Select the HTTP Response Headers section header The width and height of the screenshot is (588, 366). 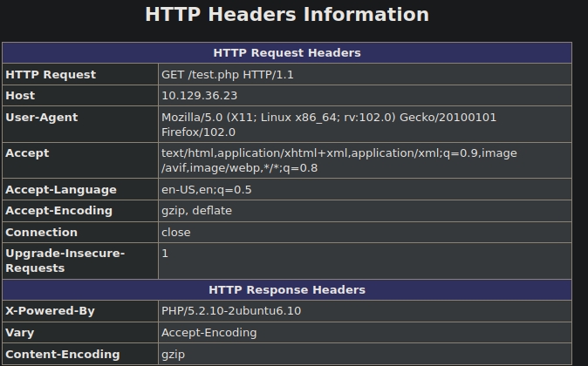286,290
